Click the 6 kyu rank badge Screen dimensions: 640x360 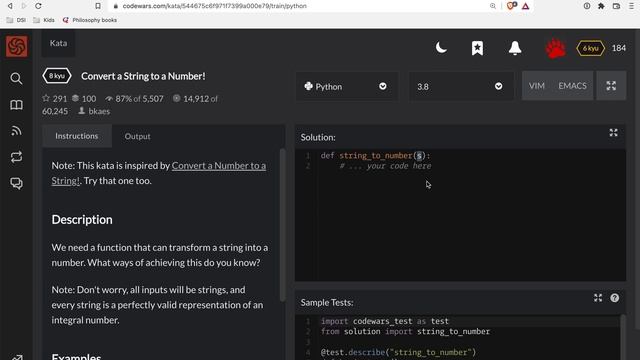tap(590, 48)
